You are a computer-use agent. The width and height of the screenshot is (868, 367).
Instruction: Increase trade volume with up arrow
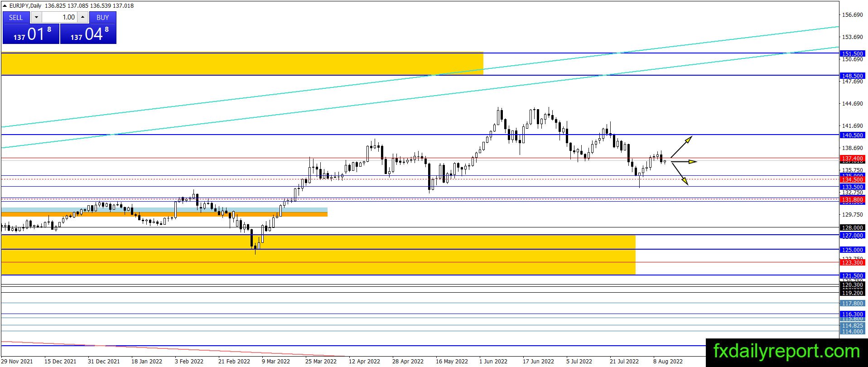(83, 17)
